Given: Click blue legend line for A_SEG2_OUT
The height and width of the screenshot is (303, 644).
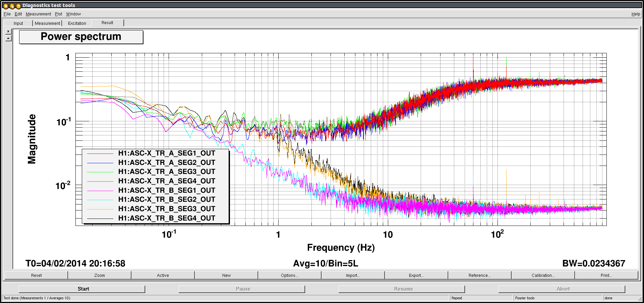Looking at the screenshot, I should (100, 163).
